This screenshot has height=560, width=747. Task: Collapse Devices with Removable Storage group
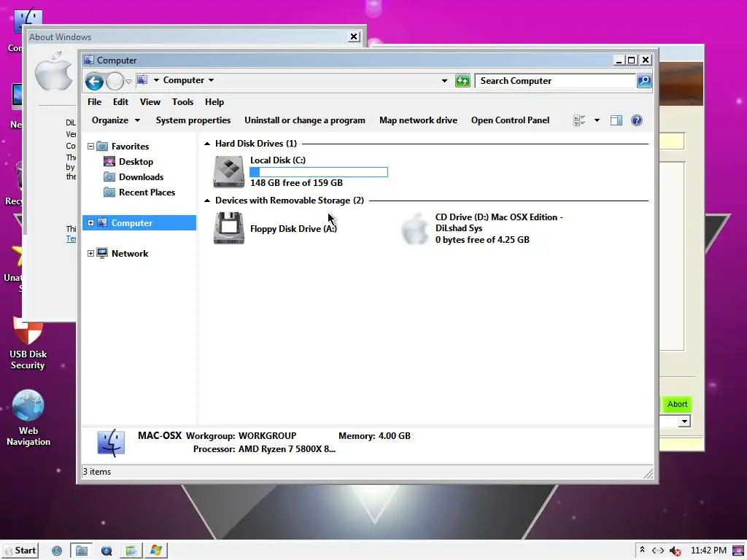coord(206,201)
